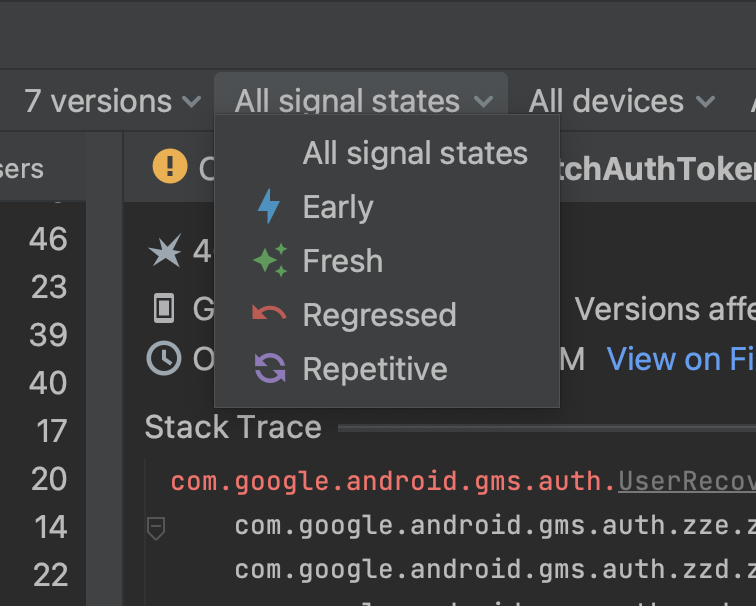
Task: Pick Repetitive signal state option
Action: tap(375, 369)
